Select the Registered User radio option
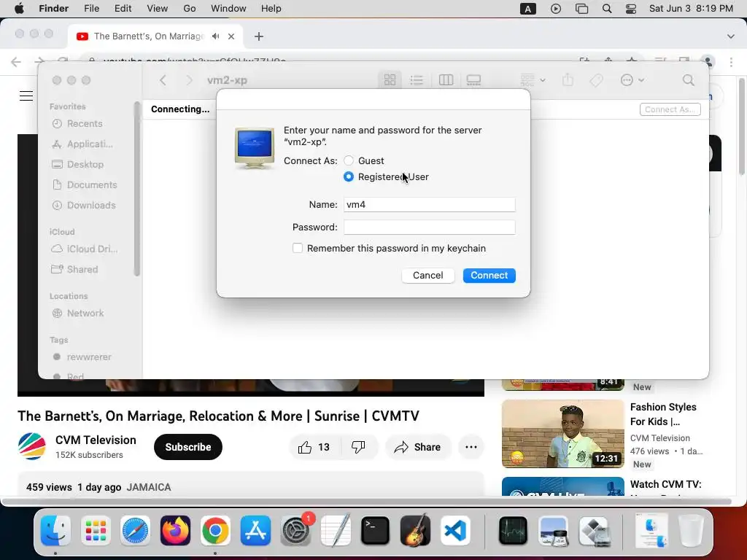 click(x=349, y=176)
